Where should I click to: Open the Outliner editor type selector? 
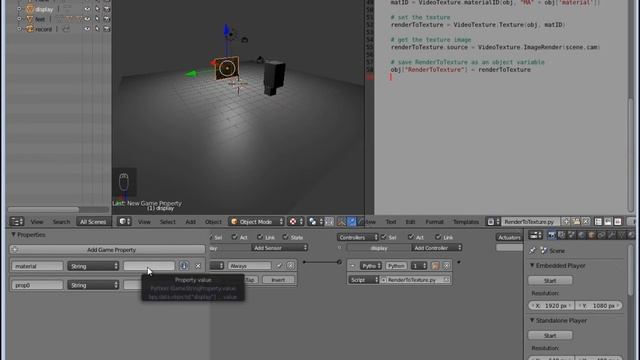[x=16, y=222]
